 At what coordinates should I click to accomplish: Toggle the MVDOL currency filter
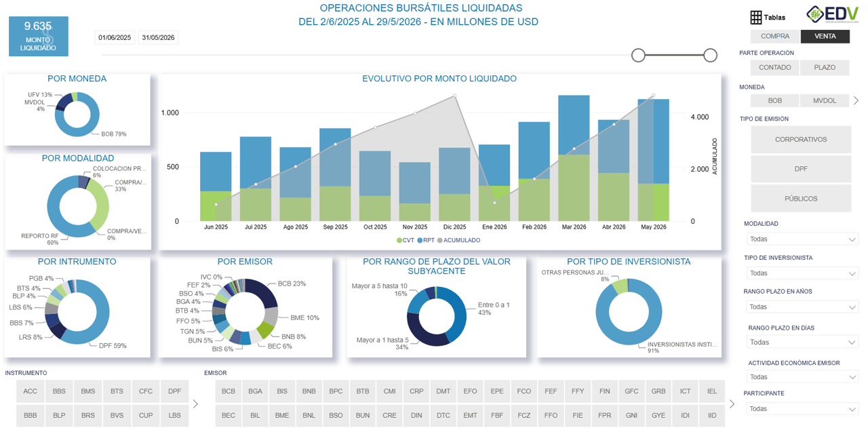click(825, 100)
